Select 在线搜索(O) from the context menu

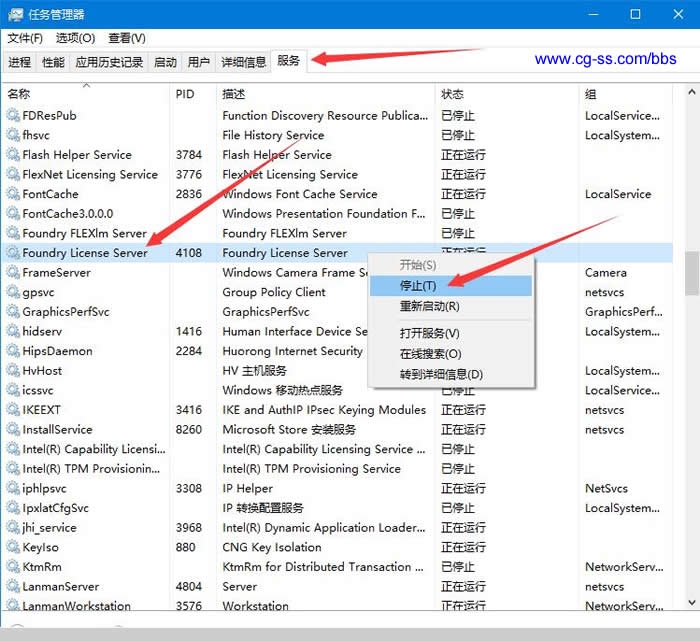[x=430, y=354]
